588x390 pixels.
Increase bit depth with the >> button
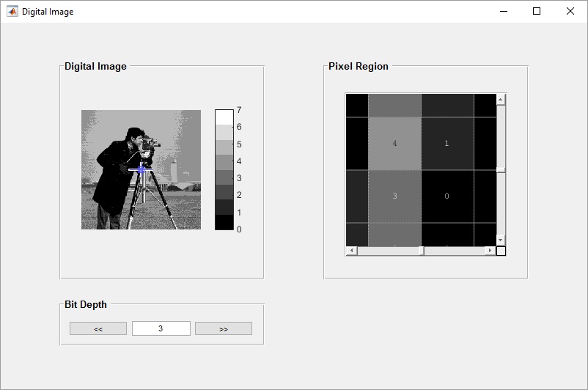(223, 328)
